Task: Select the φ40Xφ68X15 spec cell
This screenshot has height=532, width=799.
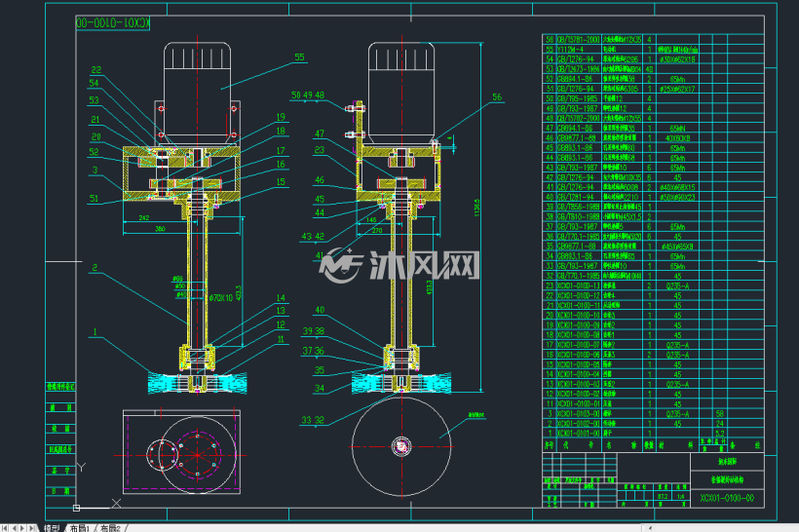Action: [x=677, y=187]
